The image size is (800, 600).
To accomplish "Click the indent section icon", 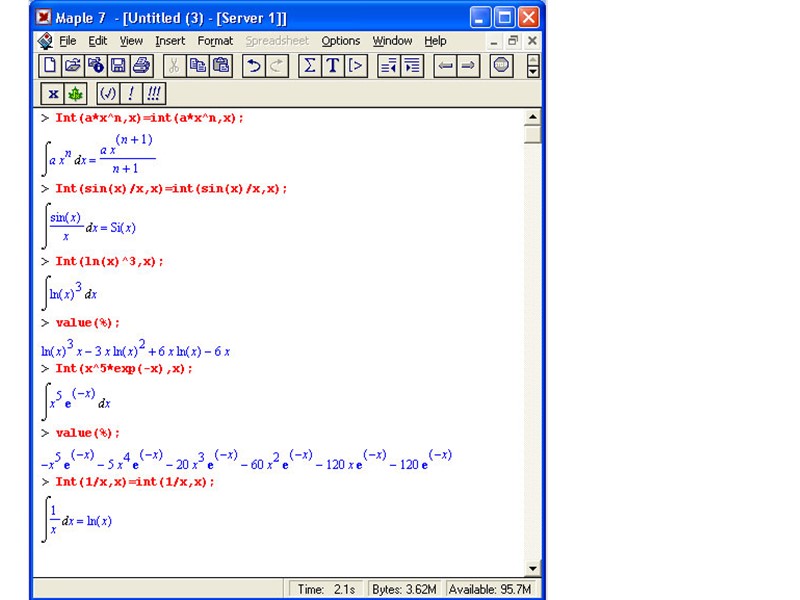I will [412, 66].
